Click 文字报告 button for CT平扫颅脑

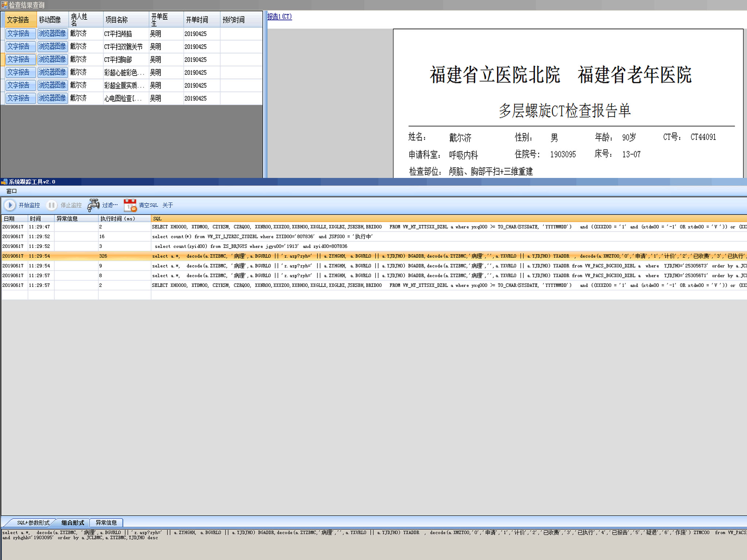20,34
